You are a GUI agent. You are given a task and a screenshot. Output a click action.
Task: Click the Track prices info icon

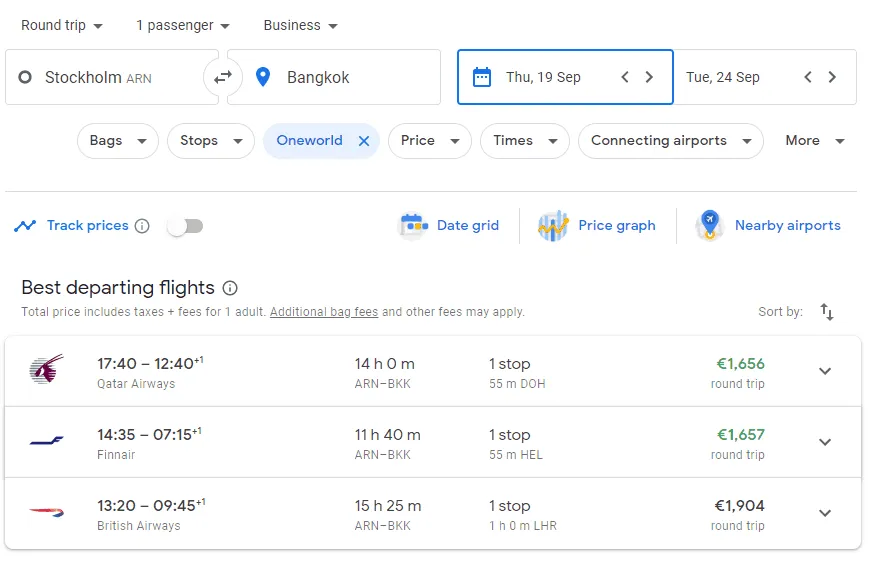142,226
